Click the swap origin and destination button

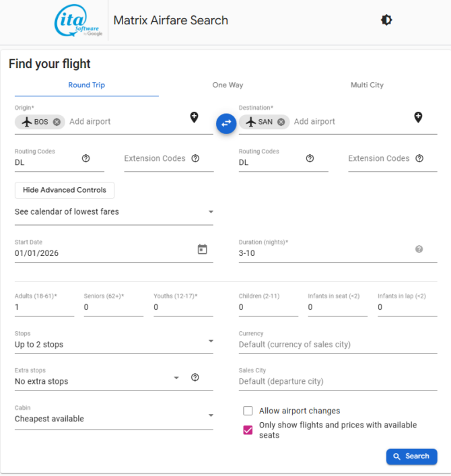pos(226,123)
